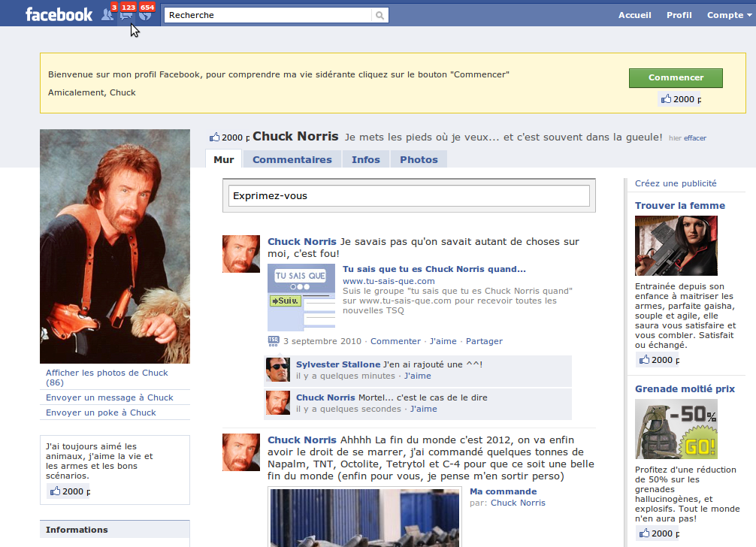Click Sylvester Stallone comment avatar
Image resolution: width=756 pixels, height=547 pixels.
[x=278, y=370]
